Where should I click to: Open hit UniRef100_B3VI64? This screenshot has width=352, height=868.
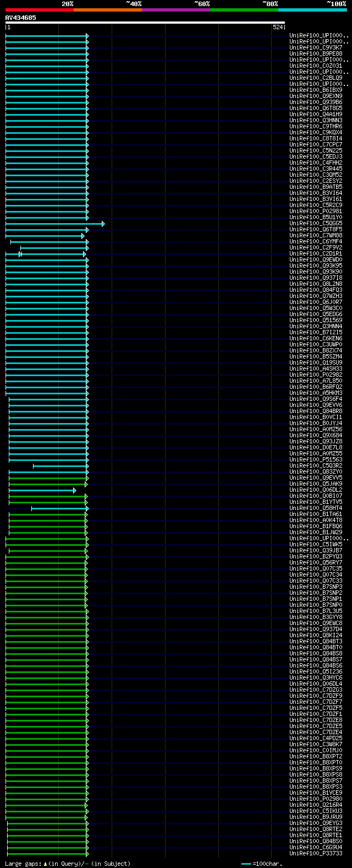[x=316, y=193]
